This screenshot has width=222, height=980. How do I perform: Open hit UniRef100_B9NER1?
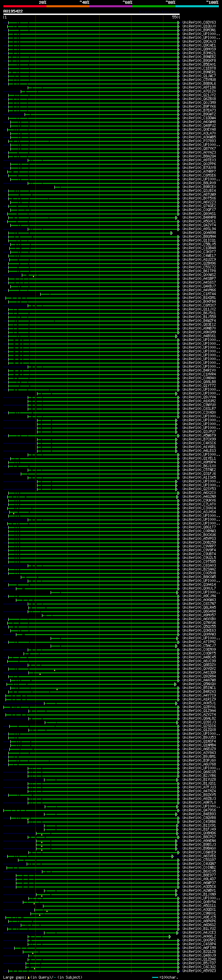tap(199, 72)
